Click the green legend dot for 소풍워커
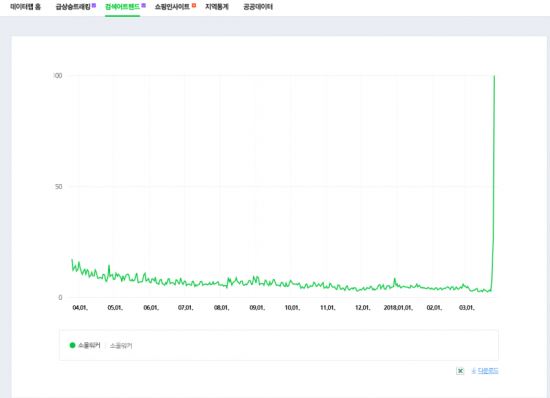 (73, 345)
